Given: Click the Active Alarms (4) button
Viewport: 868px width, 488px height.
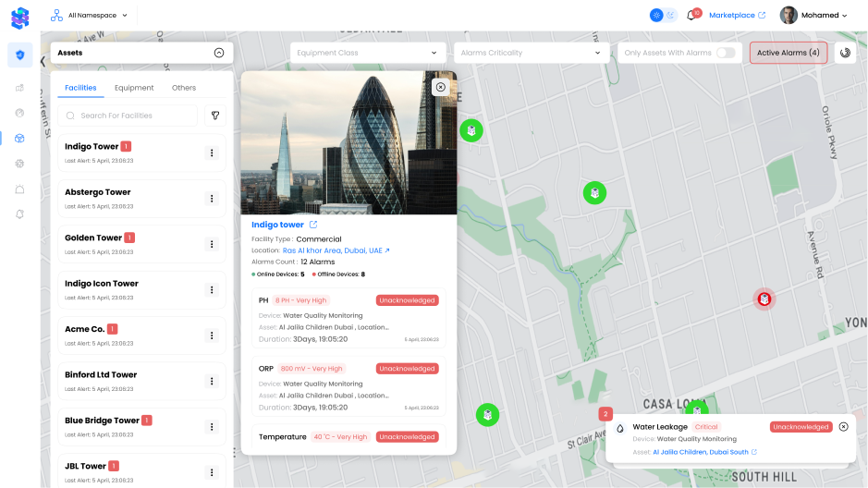Looking at the screenshot, I should pos(788,53).
